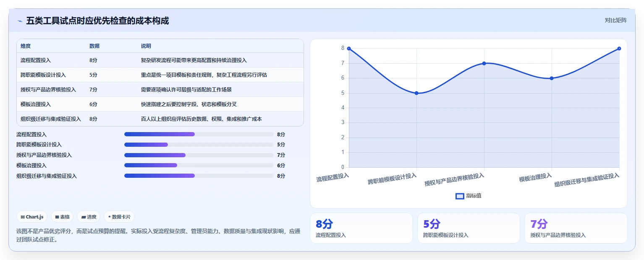Click the 流程配置投入 progress bar
The height and width of the screenshot is (260, 644).
coord(199,134)
